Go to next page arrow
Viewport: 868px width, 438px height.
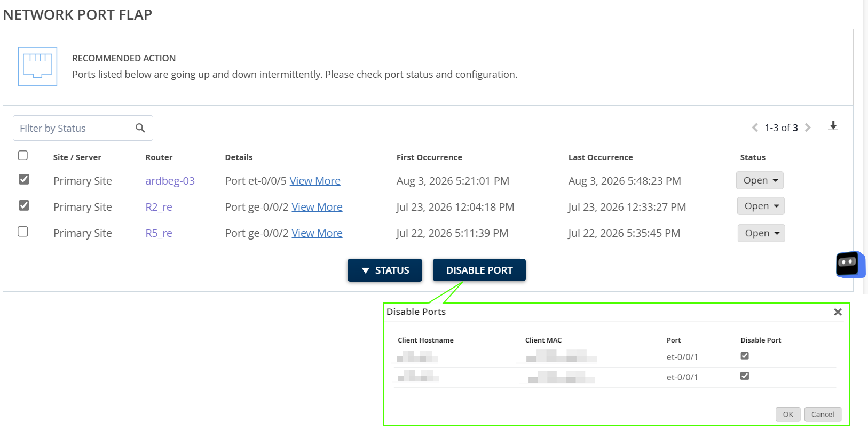[808, 128]
